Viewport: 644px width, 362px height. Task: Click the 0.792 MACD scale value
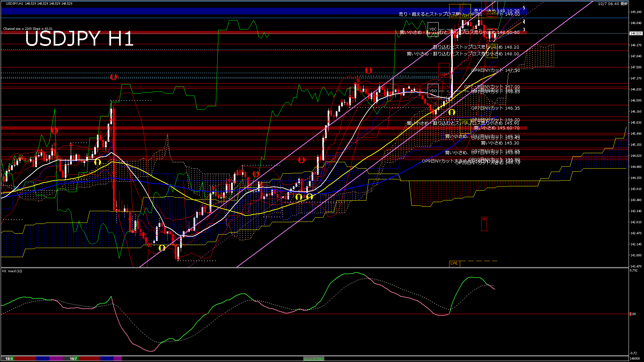coord(634,270)
